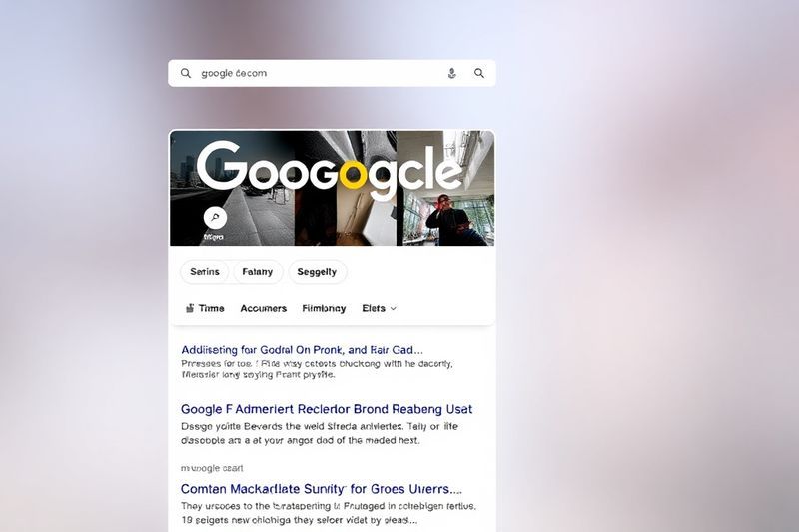
Task: Submit search using the right magnifier icon
Action: coord(479,73)
